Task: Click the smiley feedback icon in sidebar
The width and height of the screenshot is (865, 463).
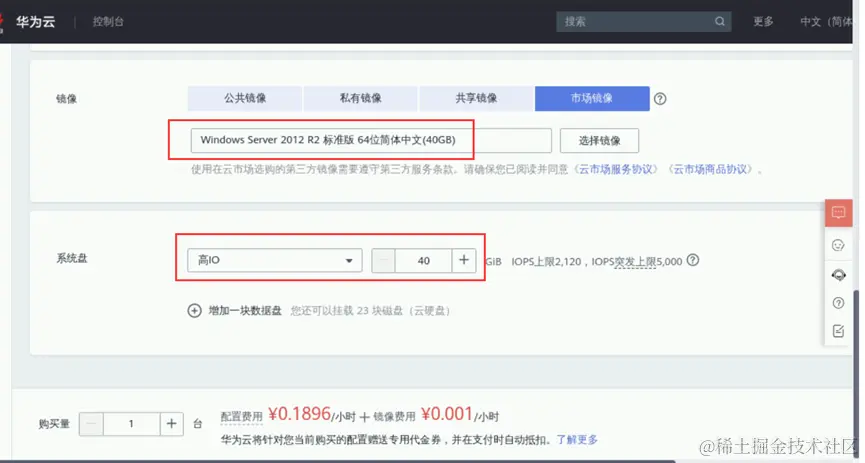Action: [x=838, y=245]
